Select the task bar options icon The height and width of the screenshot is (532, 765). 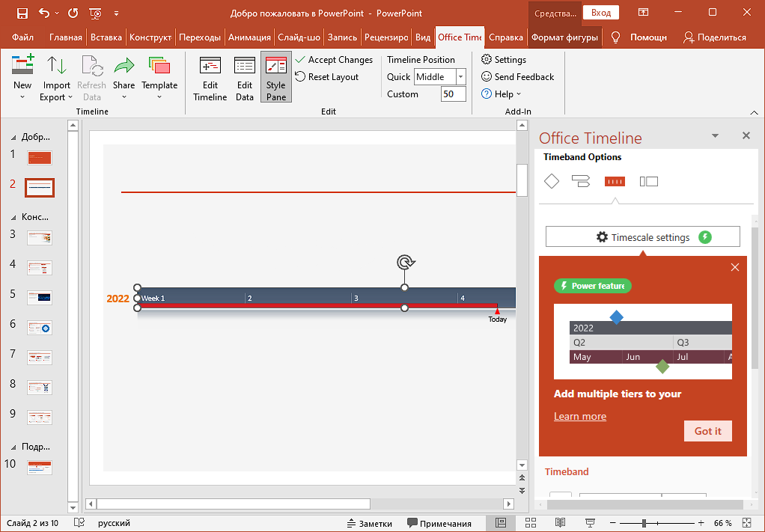click(581, 181)
